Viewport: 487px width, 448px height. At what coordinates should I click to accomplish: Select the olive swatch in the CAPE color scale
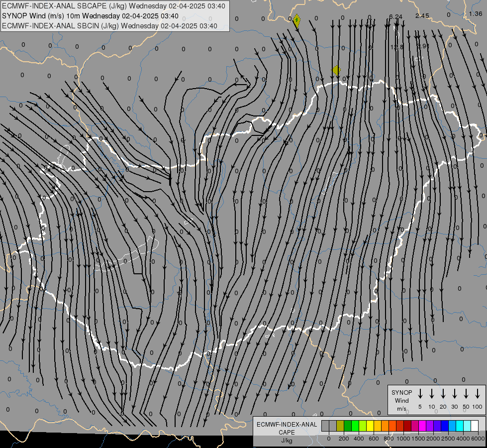(x=340, y=426)
